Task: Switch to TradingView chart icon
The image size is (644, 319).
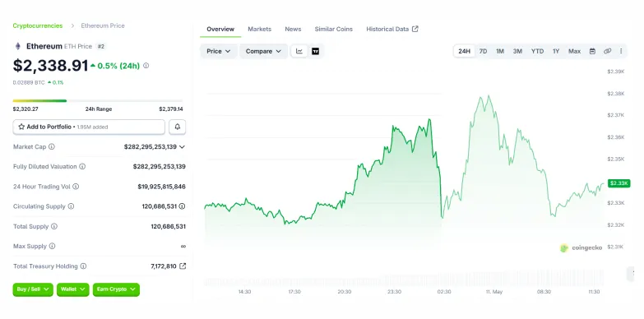Action: [x=316, y=51]
